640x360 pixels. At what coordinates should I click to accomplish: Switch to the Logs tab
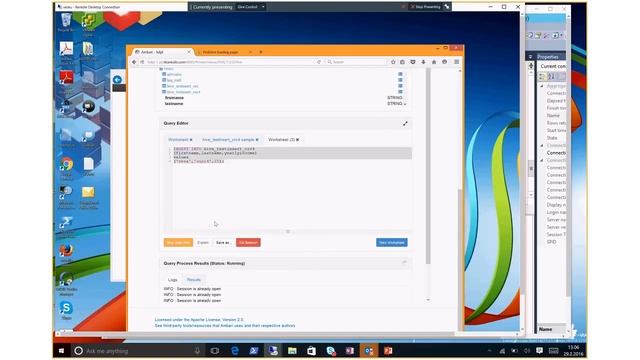(x=173, y=280)
